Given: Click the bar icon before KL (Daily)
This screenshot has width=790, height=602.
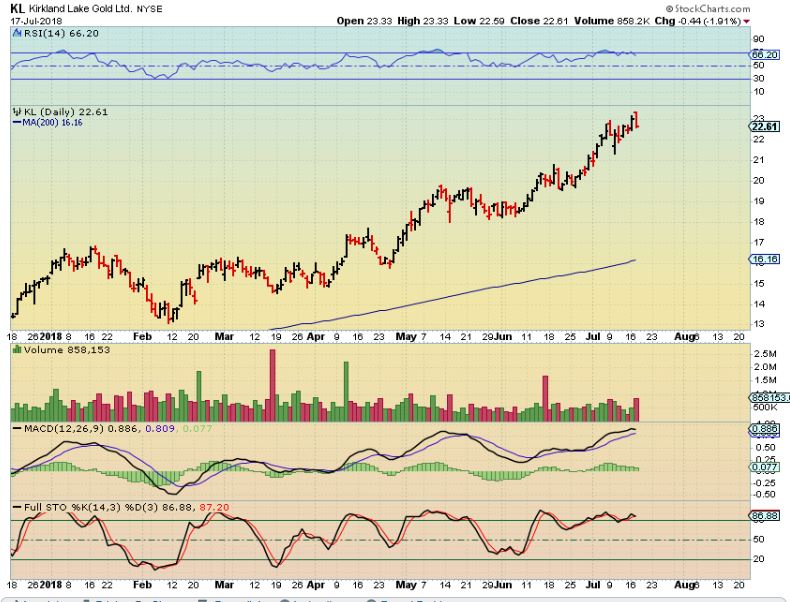Looking at the screenshot, I should [x=17, y=112].
